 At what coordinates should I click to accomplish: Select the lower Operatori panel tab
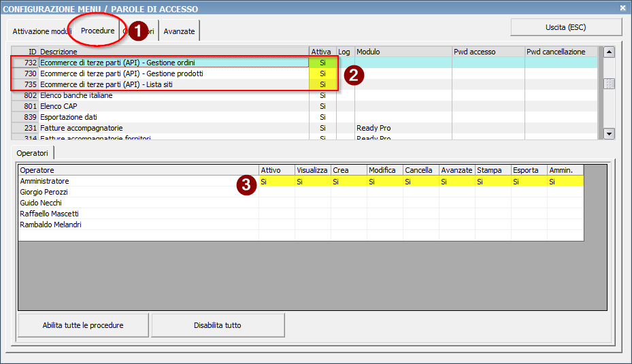(33, 154)
